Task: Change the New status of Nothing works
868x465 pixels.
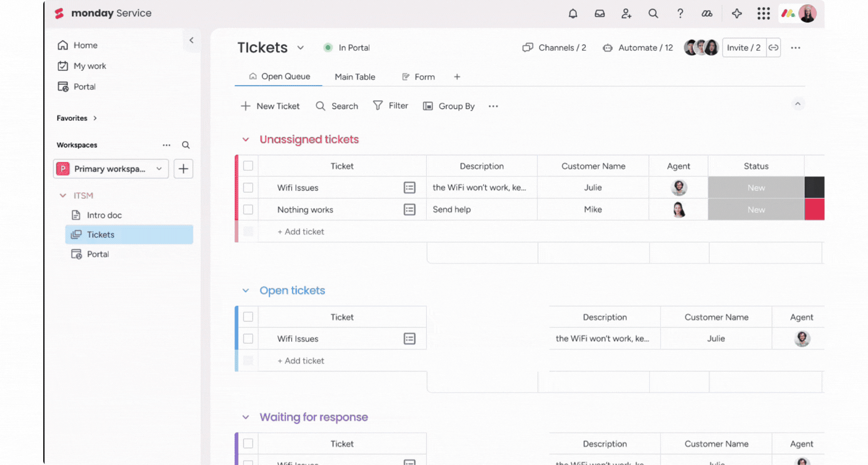Action: click(x=756, y=209)
